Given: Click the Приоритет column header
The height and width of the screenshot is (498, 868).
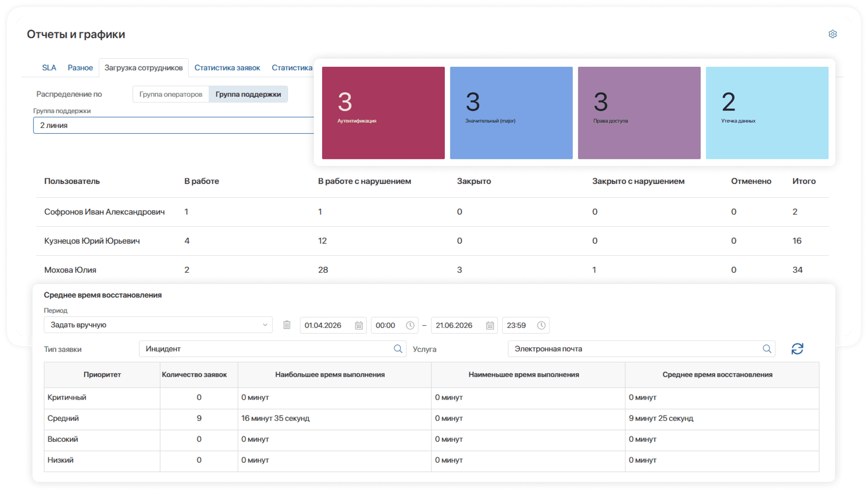Looking at the screenshot, I should point(102,375).
